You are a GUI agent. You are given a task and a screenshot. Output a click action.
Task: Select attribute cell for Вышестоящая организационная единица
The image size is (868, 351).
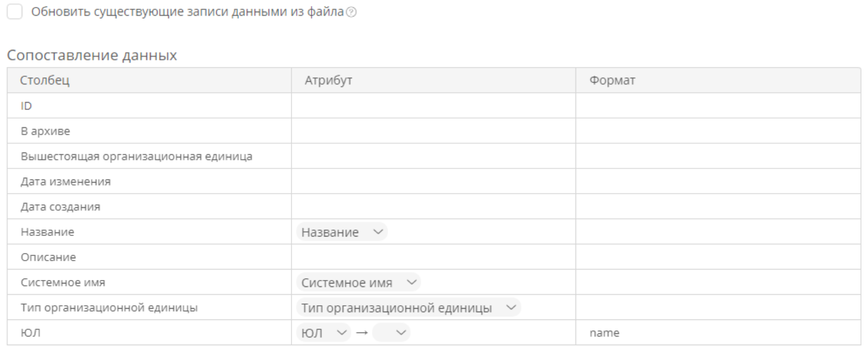click(x=433, y=156)
